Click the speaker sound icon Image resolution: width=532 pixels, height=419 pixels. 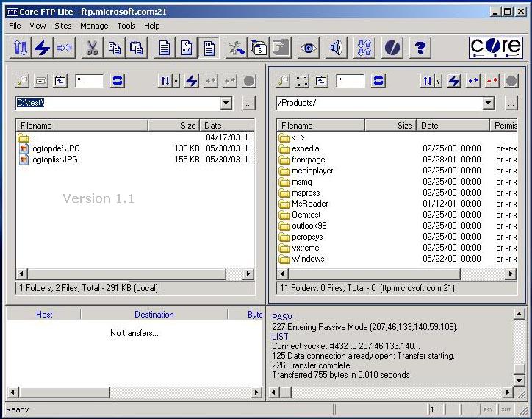[337, 48]
